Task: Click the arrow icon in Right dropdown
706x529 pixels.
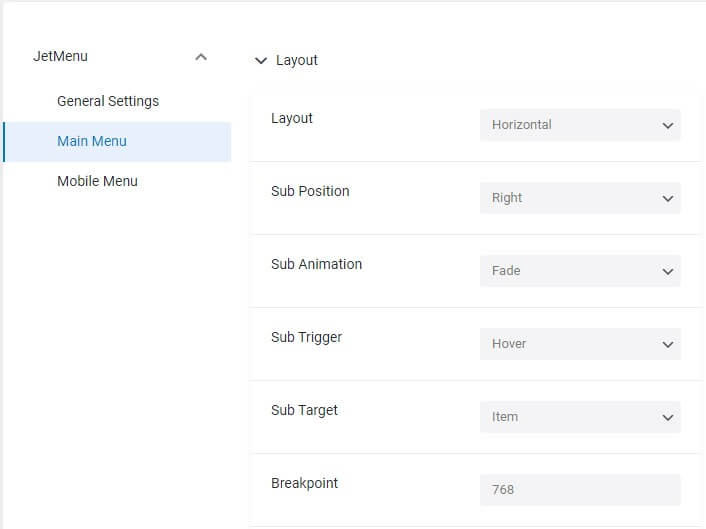Action: coord(668,199)
